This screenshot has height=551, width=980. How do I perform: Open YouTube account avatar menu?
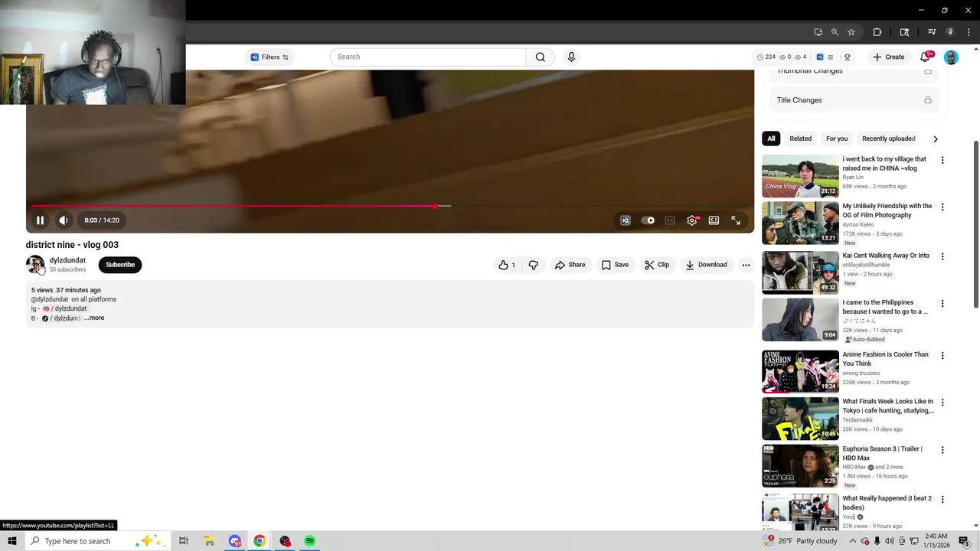tap(951, 57)
